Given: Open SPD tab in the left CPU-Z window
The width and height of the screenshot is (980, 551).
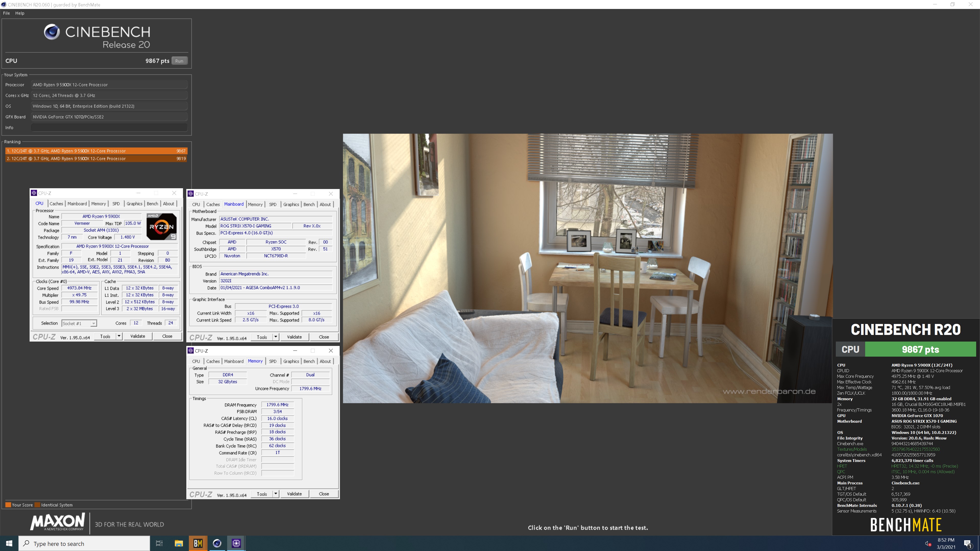Looking at the screenshot, I should click(x=116, y=204).
